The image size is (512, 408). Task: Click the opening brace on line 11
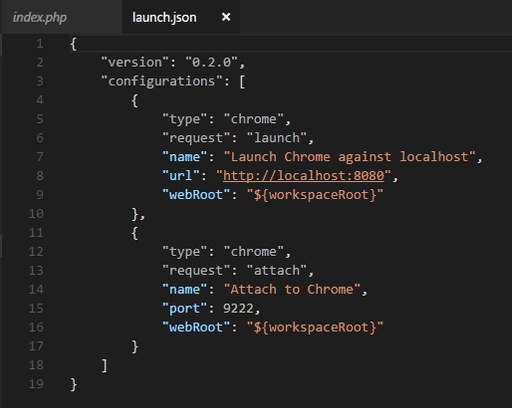coord(135,233)
